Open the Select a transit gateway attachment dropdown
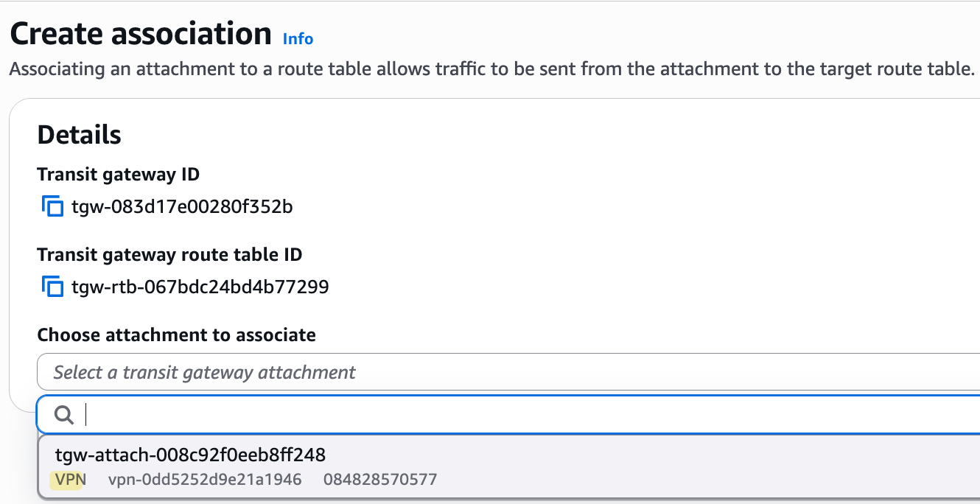The width and height of the screenshot is (980, 504). (x=508, y=372)
